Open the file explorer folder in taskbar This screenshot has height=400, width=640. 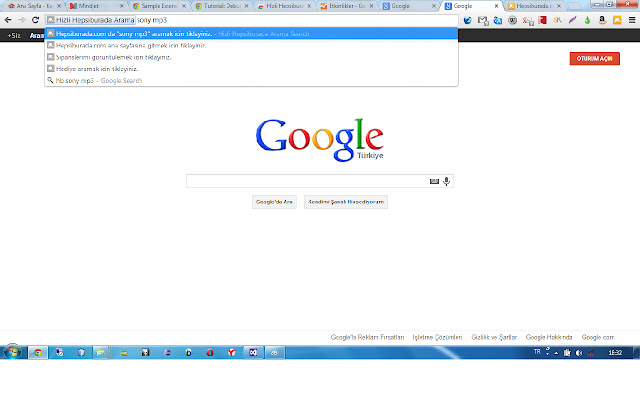(x=101, y=352)
